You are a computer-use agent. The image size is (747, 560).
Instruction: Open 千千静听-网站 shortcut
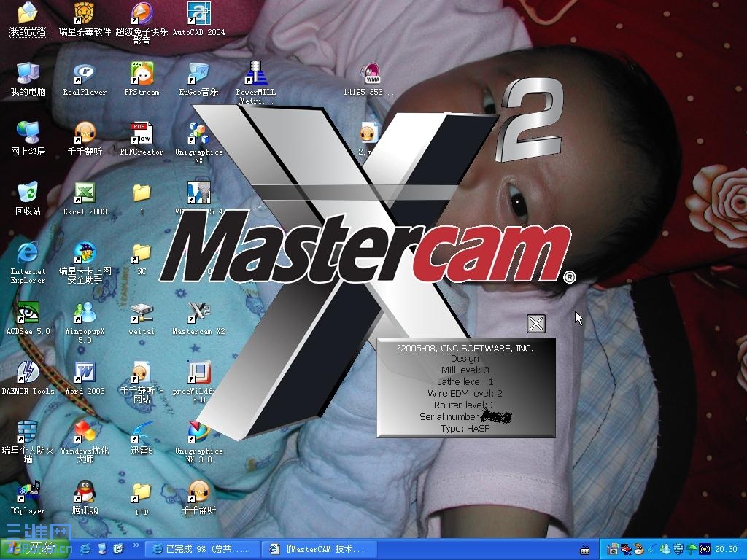click(x=142, y=382)
